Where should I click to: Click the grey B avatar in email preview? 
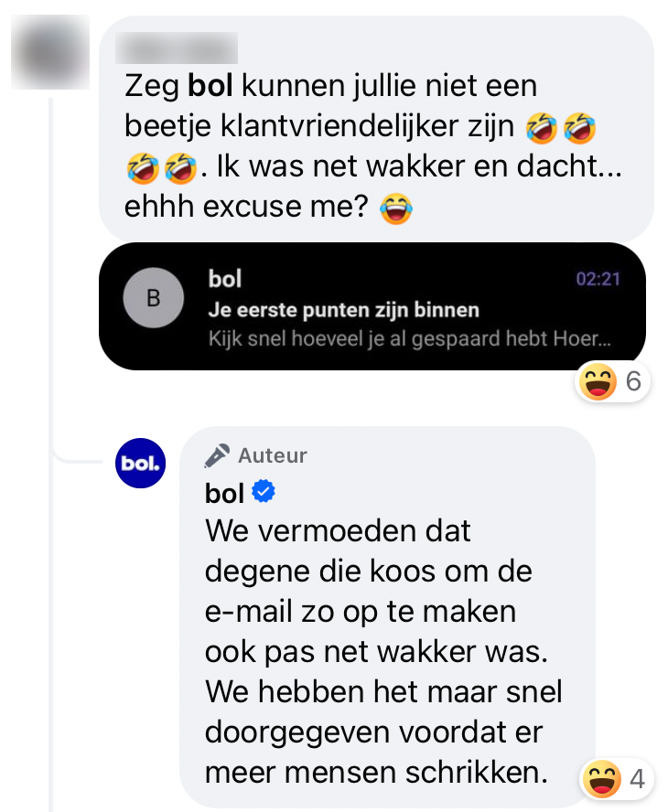click(x=153, y=299)
